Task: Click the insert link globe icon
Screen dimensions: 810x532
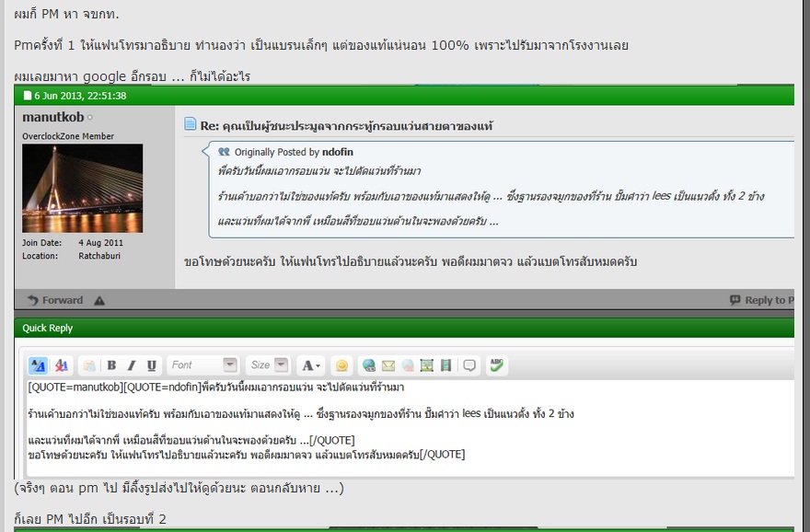Action: point(369,365)
